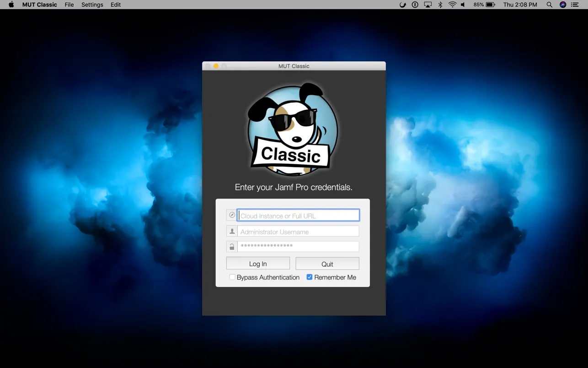Click the AirPlay display mirroring icon

(x=427, y=5)
